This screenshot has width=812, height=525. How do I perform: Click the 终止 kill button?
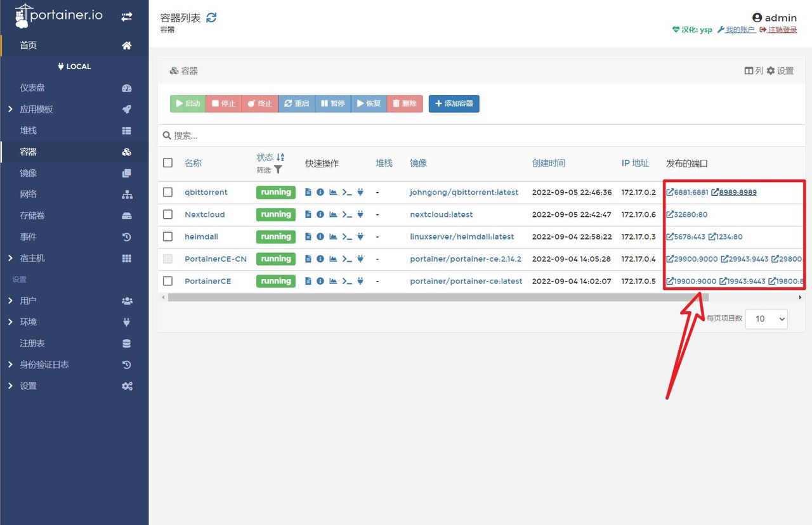click(260, 103)
